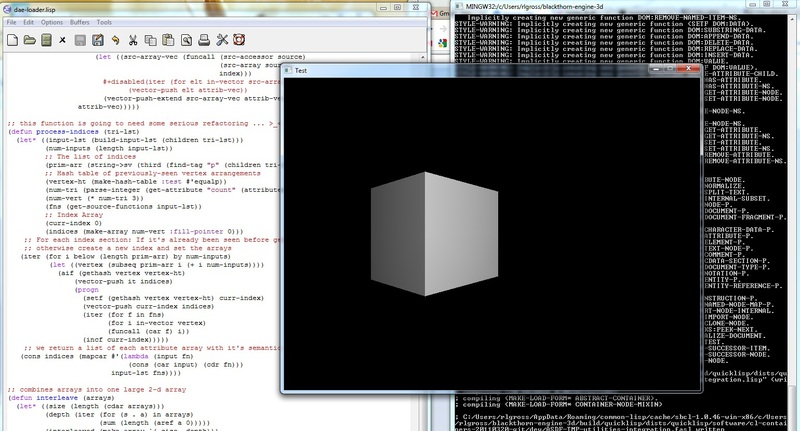Click the Cut scissors icon
Screen dimensions: 800x431
pos(133,40)
